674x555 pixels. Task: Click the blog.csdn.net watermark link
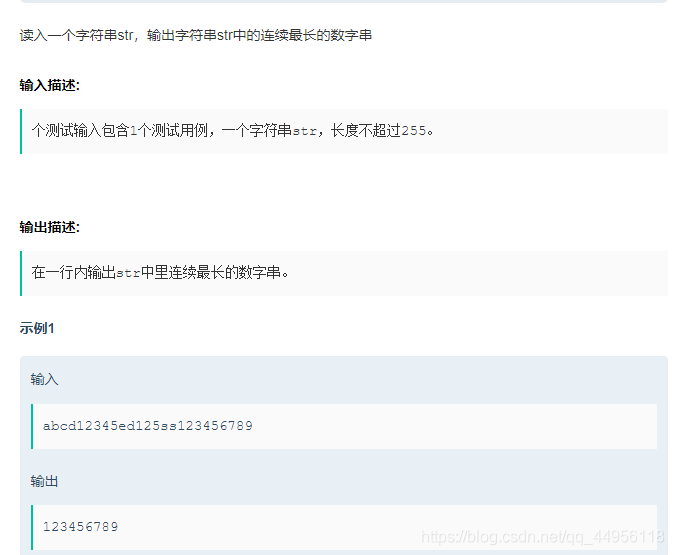pos(542,537)
